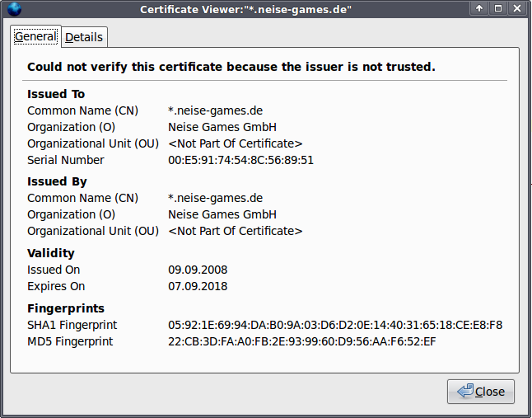Click the globe icon in title bar
The height and width of the screenshot is (418, 532).
point(14,9)
